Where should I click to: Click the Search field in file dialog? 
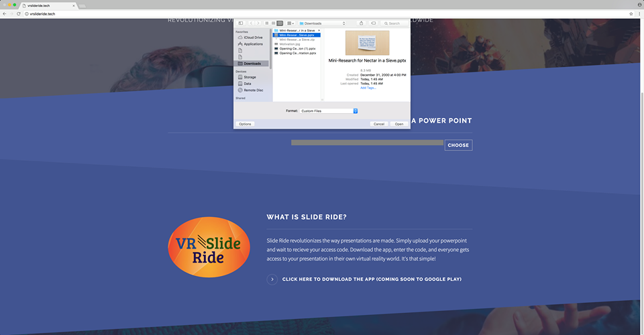click(394, 23)
